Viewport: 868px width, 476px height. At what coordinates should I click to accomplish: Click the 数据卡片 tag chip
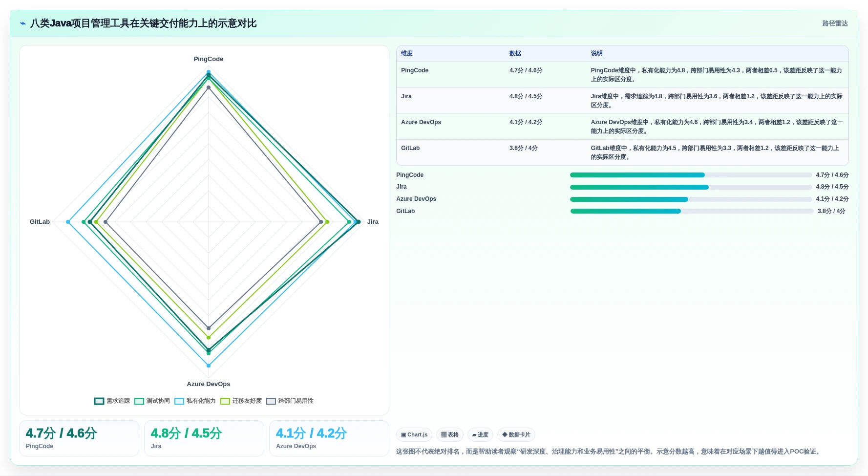point(516,435)
